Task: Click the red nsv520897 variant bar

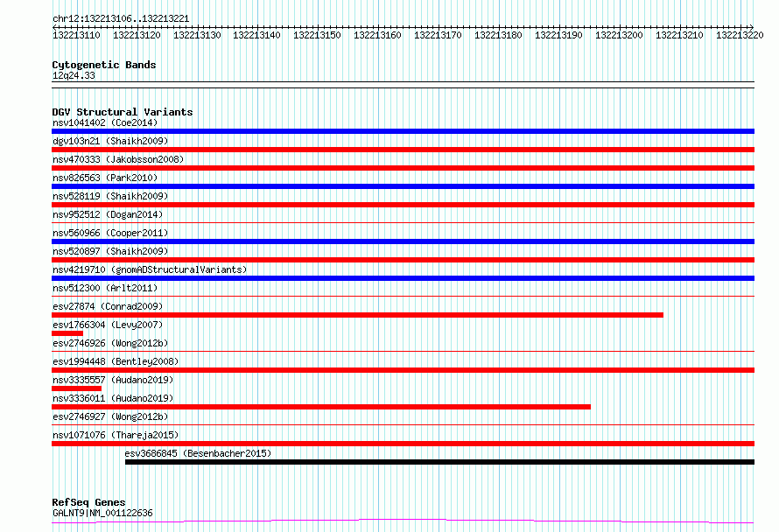Action: coord(403,260)
